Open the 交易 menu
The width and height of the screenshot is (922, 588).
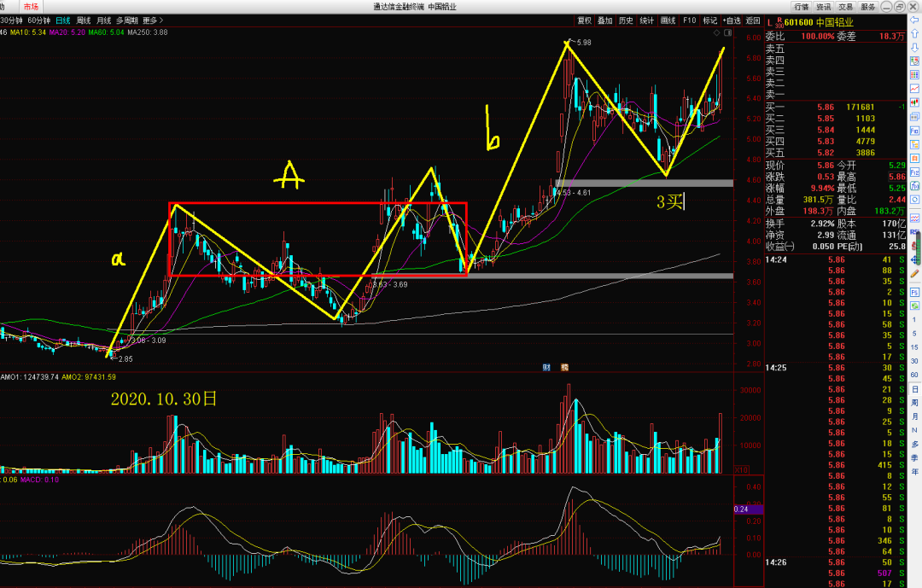pyautogui.click(x=845, y=7)
